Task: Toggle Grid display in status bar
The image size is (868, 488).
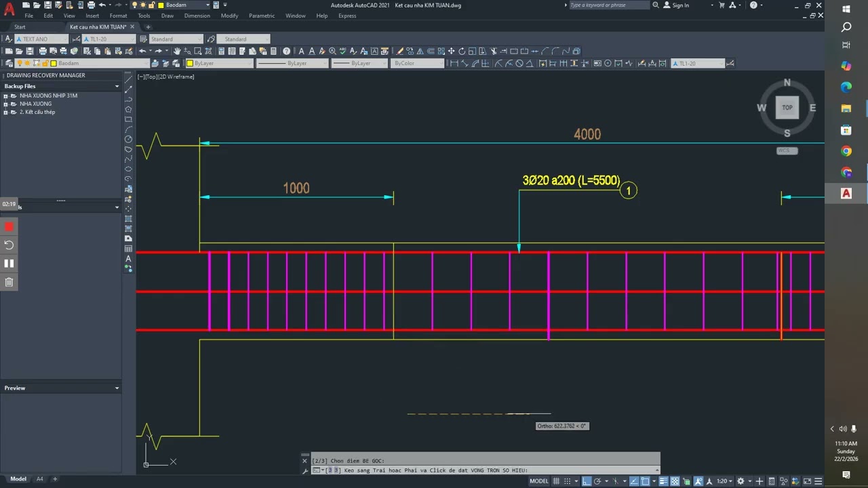Action: pos(556,481)
